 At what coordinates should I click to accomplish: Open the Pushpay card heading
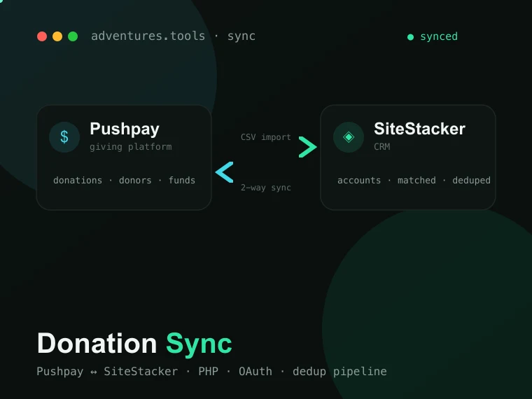[125, 129]
